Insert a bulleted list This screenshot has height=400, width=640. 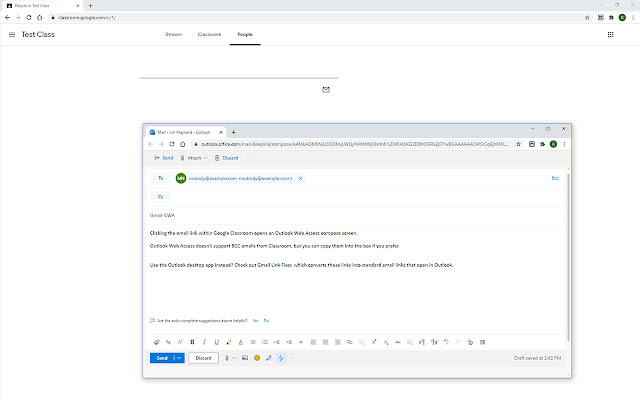[253, 342]
